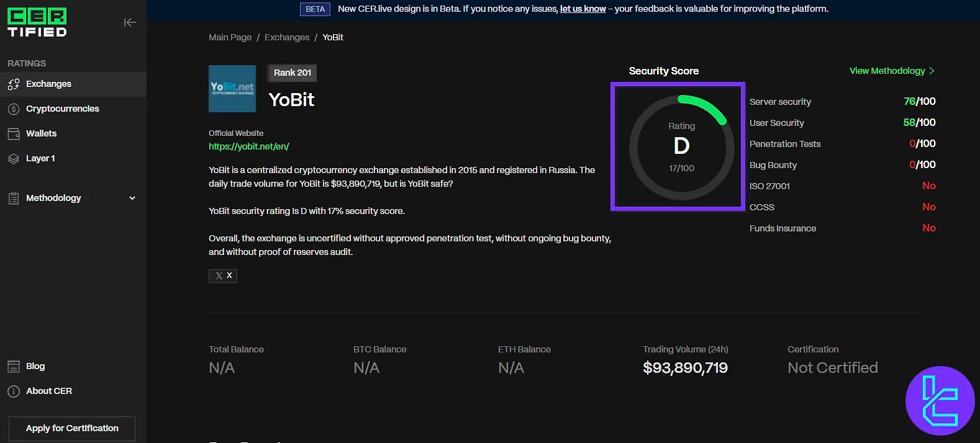This screenshot has width=980, height=443.
Task: Click the 'Not Certified' certification status
Action: (x=833, y=368)
